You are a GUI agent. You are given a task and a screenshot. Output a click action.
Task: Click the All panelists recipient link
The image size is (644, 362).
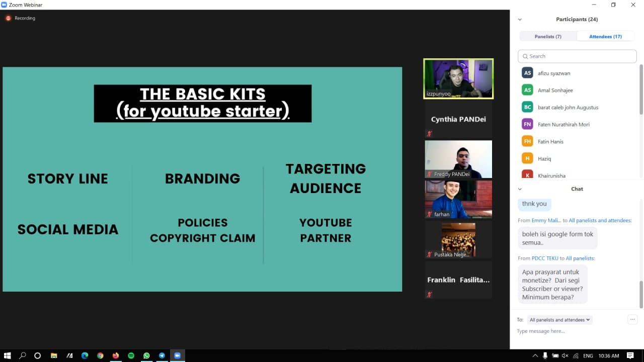click(580, 258)
